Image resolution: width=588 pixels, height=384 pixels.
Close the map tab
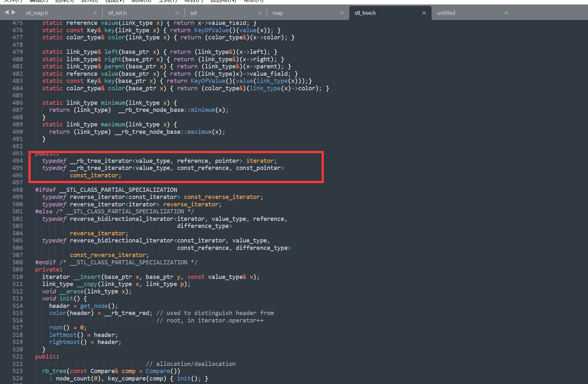[x=342, y=13]
